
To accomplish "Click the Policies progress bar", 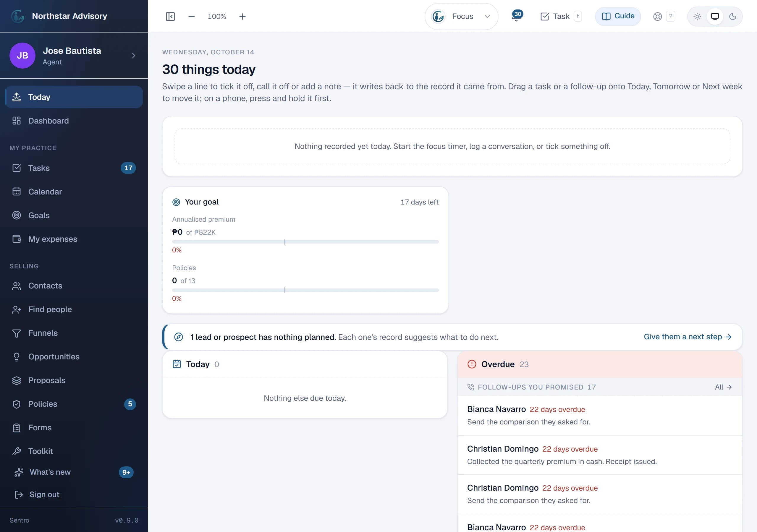I will tap(305, 291).
